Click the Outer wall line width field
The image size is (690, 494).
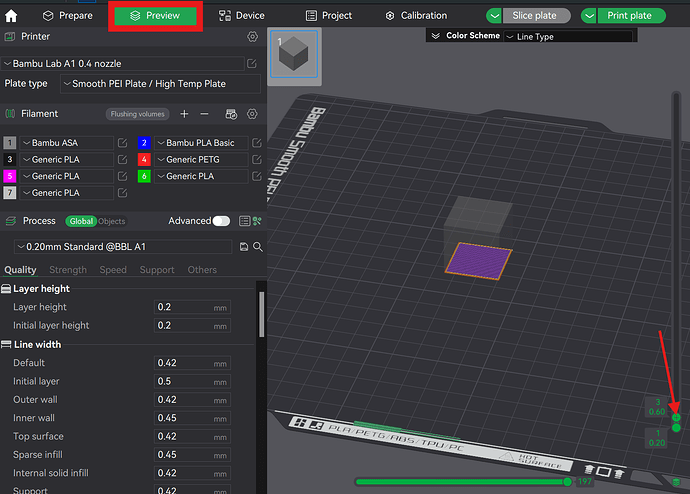[192, 400]
